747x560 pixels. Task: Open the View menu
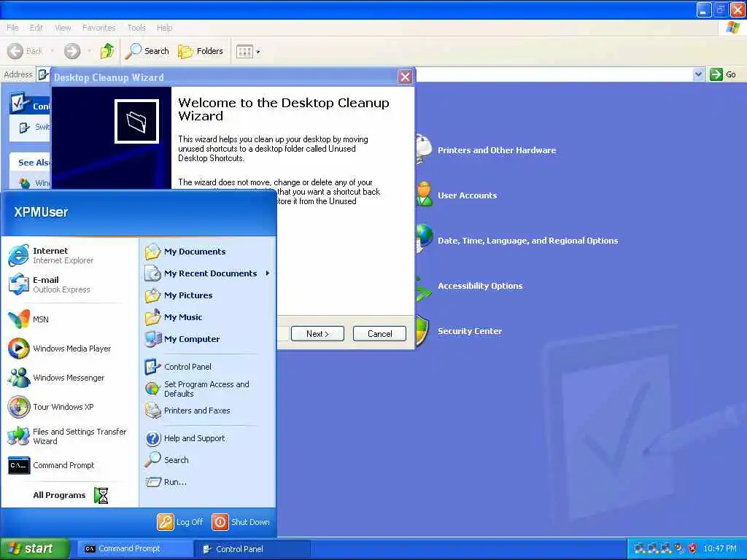tap(63, 28)
